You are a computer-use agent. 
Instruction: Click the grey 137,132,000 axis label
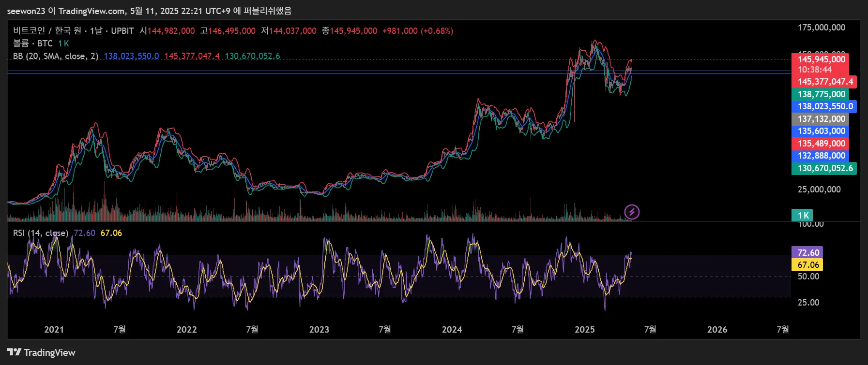(x=821, y=119)
